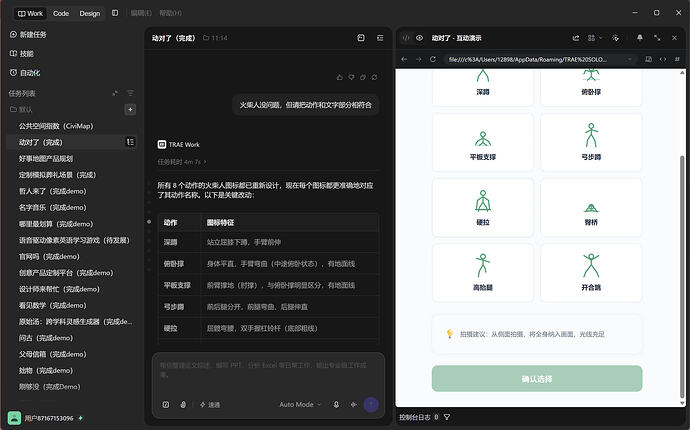
Task: Reload the preview page in the browser
Action: 433,59
